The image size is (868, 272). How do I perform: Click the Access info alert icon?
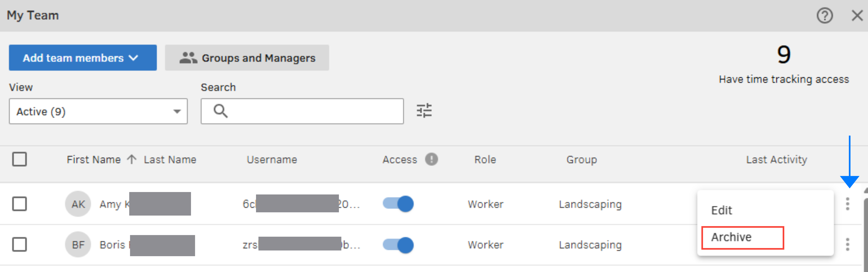[431, 159]
